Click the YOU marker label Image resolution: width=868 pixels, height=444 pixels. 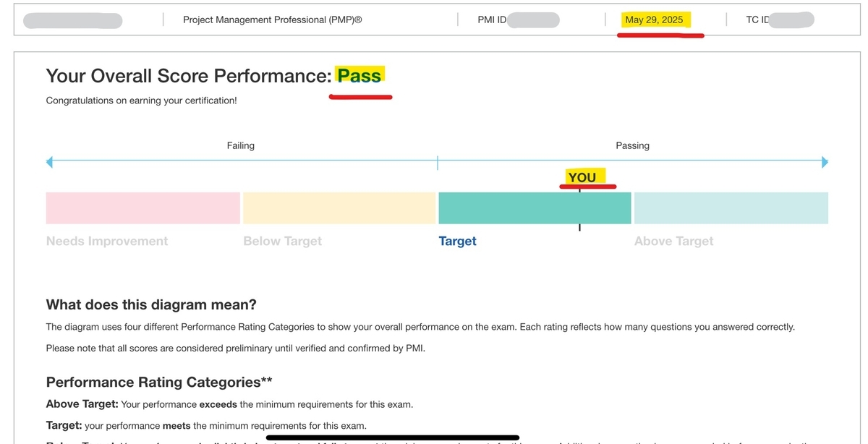[582, 177]
